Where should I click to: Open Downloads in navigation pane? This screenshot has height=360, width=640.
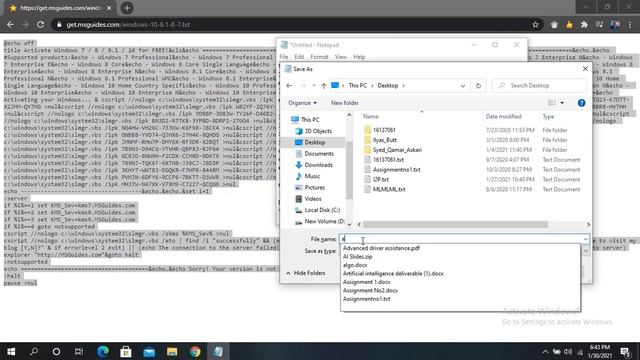point(318,165)
